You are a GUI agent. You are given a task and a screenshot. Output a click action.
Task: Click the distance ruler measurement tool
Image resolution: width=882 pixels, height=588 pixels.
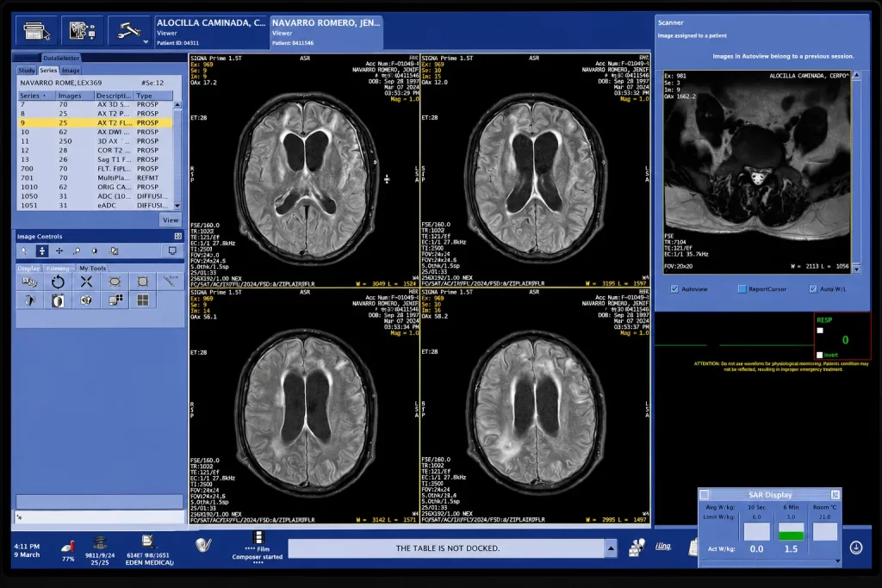171,281
